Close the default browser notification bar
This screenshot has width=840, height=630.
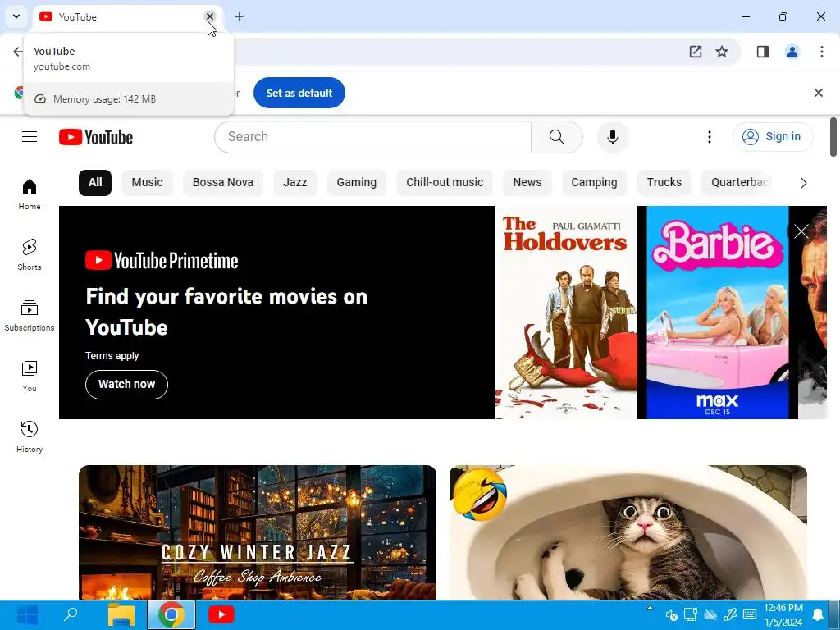point(819,93)
